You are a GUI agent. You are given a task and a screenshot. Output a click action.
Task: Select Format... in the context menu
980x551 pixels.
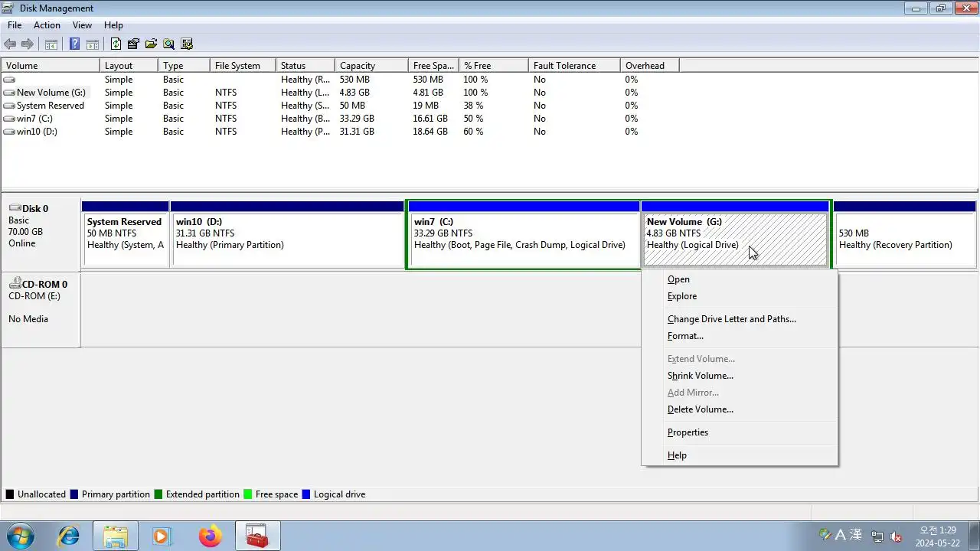click(740, 336)
